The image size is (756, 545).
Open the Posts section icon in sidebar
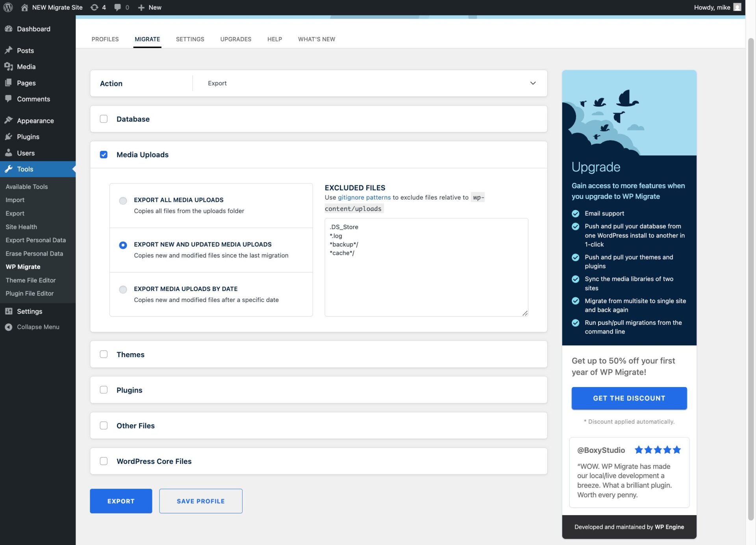tap(9, 50)
